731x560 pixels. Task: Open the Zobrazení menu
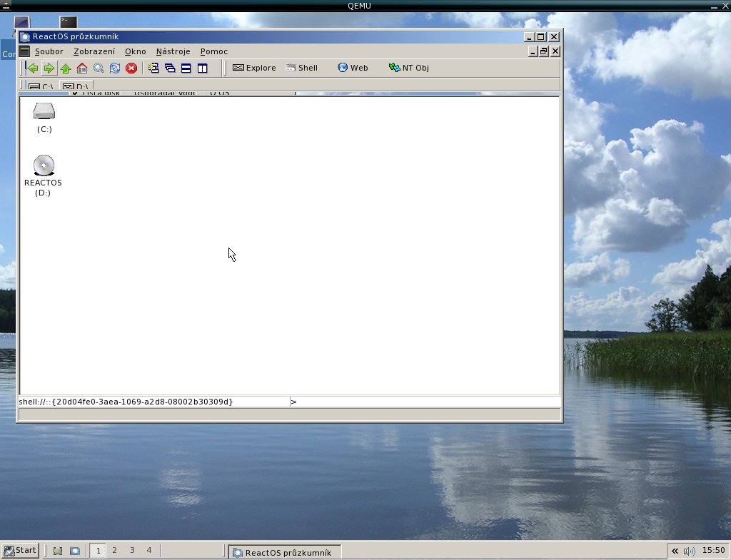pyautogui.click(x=94, y=51)
